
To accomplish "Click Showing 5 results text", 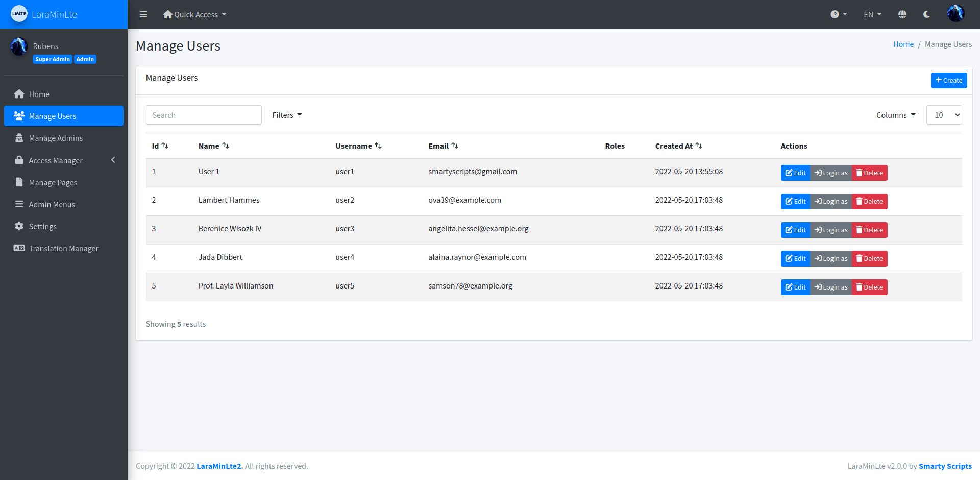I will coord(176,324).
